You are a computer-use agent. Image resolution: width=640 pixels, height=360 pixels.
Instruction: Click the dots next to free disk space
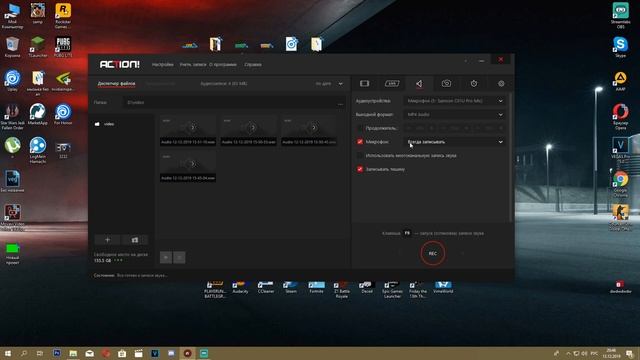118,260
